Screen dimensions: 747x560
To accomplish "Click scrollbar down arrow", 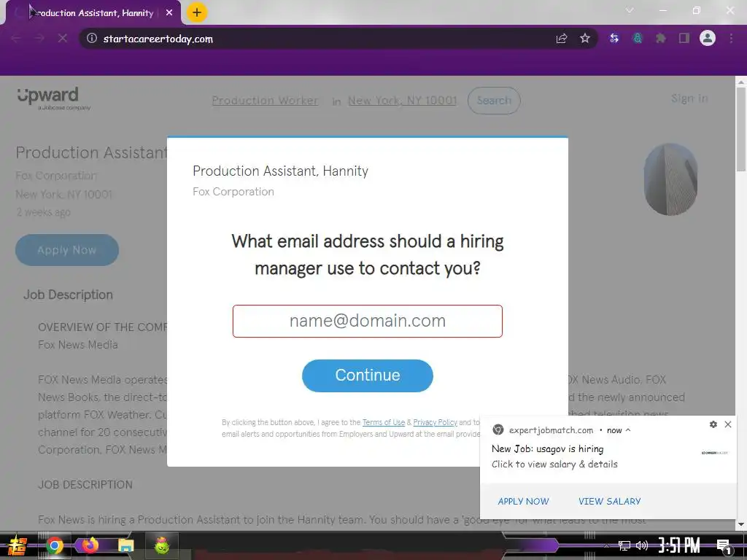I will [x=741, y=524].
